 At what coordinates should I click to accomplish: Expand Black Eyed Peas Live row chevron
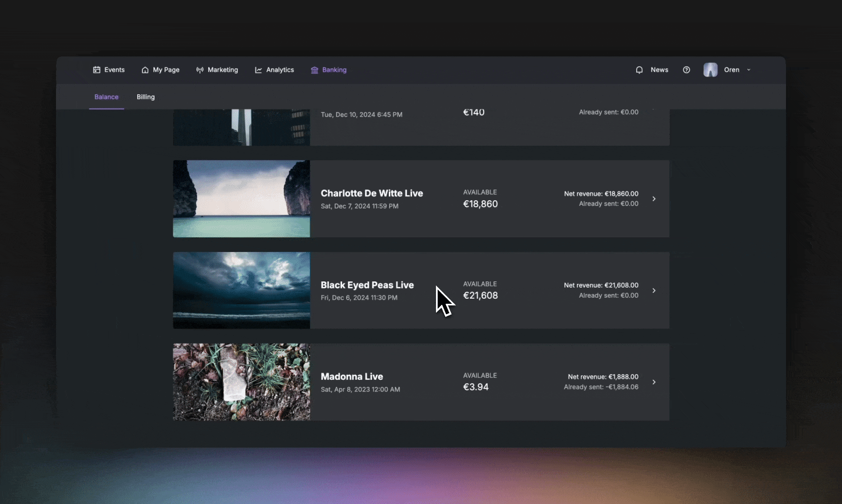[x=654, y=291]
